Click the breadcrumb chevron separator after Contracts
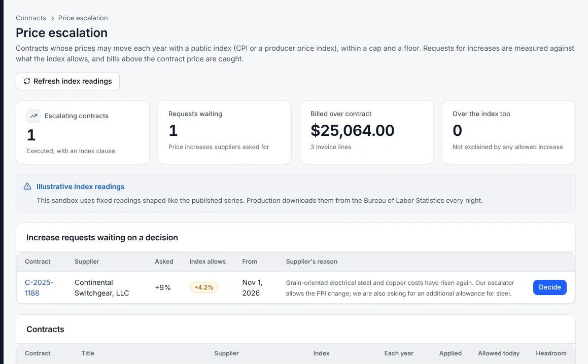Viewport: 588px width, 364px height. tap(52, 18)
